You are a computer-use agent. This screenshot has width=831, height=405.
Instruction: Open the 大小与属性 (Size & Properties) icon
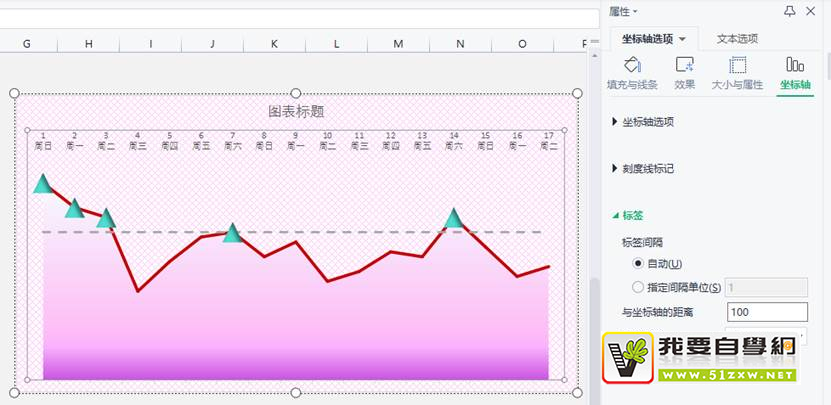(738, 74)
